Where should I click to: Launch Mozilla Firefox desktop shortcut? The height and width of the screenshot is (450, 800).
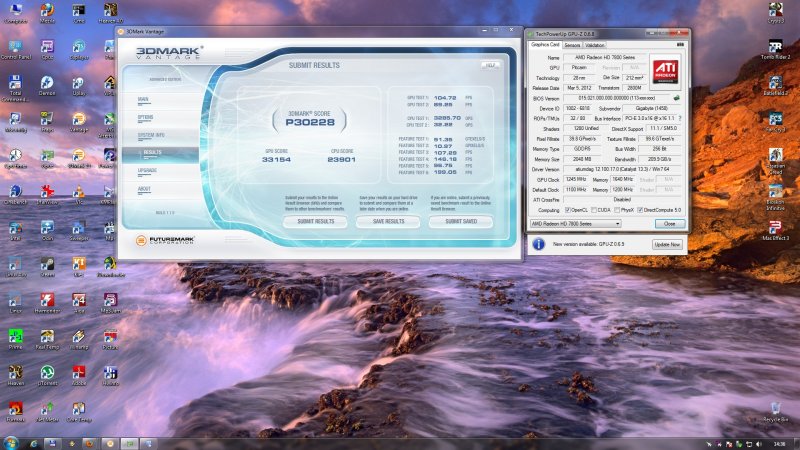(x=47, y=13)
